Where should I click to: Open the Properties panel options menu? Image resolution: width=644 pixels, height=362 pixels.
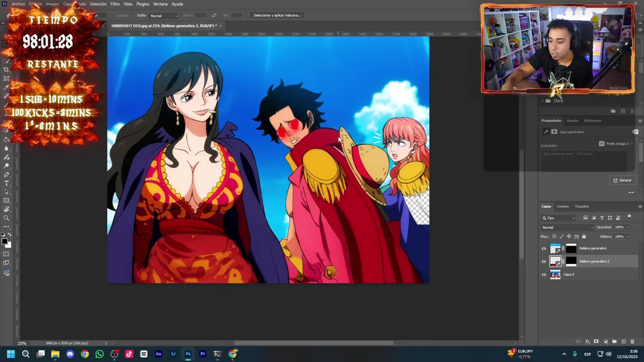pyautogui.click(x=640, y=121)
